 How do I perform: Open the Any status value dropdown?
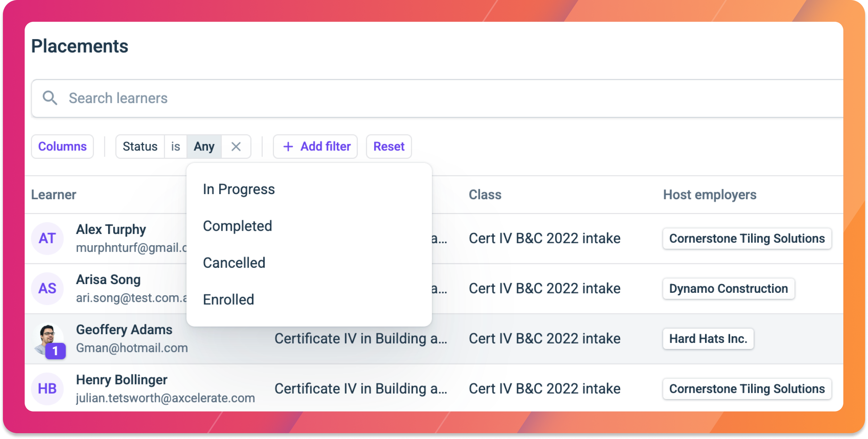204,147
